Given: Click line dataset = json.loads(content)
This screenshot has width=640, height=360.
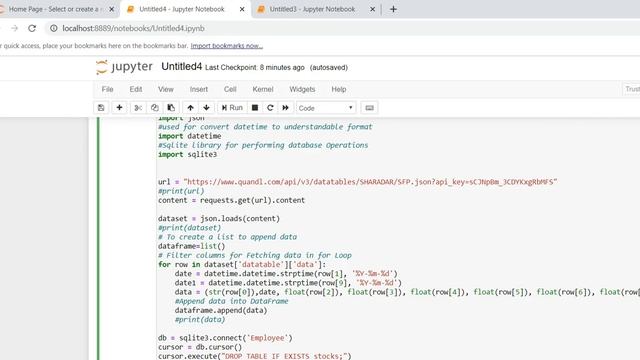Looking at the screenshot, I should [219, 219].
